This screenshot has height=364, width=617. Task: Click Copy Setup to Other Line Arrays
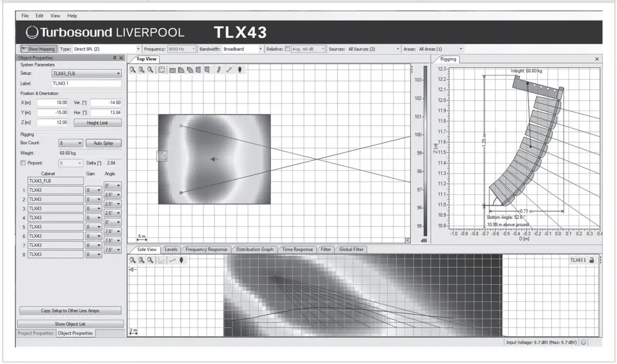point(69,310)
